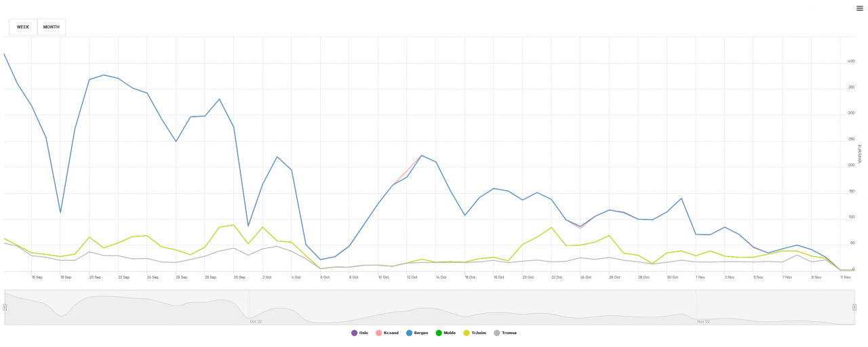Click the EUR/MWh axis title
This screenshot has width=868, height=347.
pyautogui.click(x=859, y=154)
